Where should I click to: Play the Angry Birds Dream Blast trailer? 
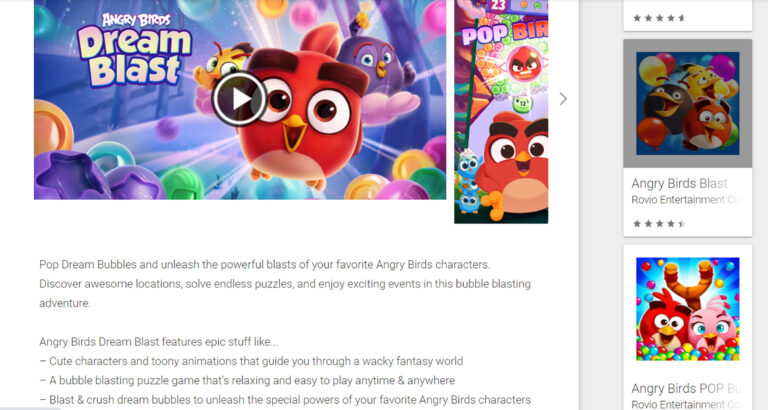239,99
